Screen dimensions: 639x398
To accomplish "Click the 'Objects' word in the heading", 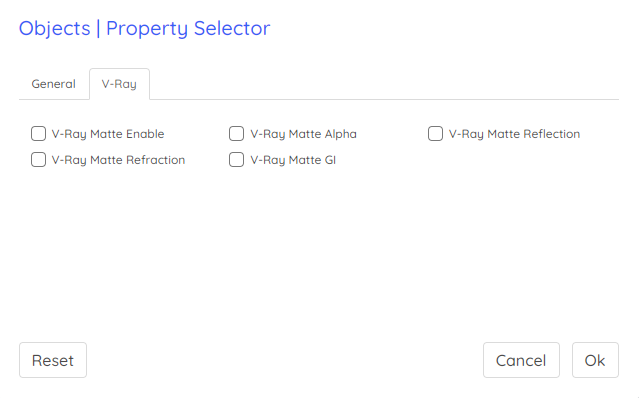I will click(55, 29).
